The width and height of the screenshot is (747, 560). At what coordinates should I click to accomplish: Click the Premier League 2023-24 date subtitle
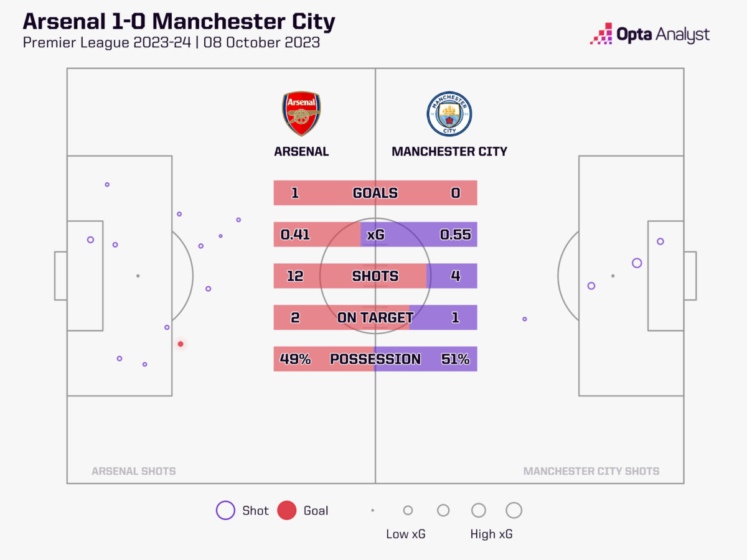[x=171, y=43]
